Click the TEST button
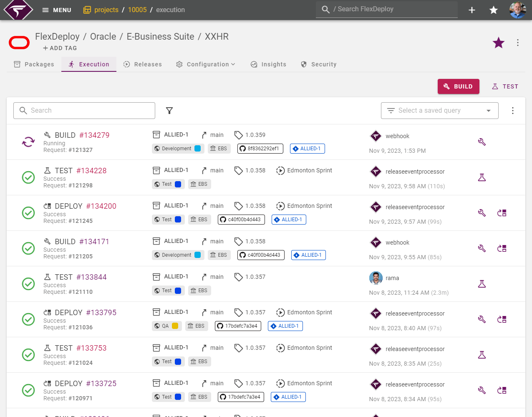This screenshot has width=532, height=417. tap(505, 86)
